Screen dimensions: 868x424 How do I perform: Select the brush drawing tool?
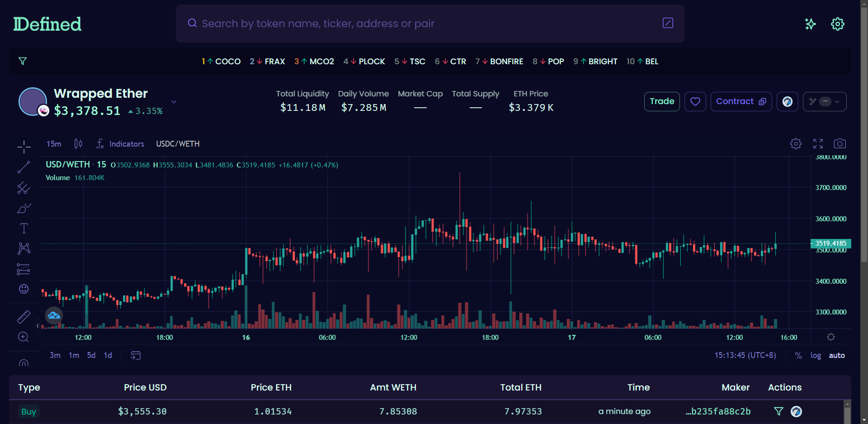[x=24, y=208]
